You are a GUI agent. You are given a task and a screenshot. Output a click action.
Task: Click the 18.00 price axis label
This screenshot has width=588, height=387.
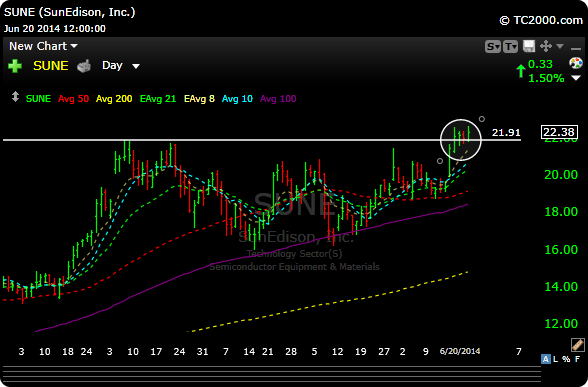[561, 212]
